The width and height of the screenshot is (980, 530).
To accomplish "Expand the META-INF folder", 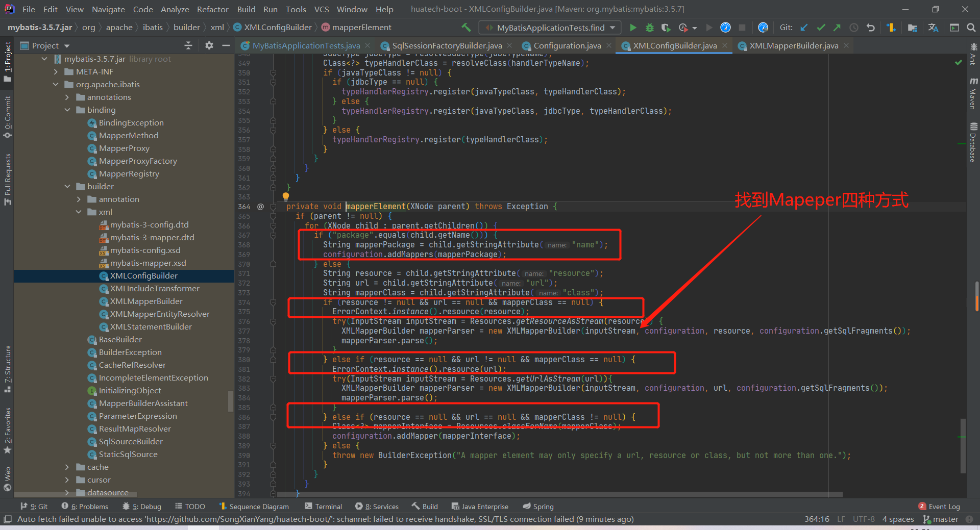I will tap(56, 72).
